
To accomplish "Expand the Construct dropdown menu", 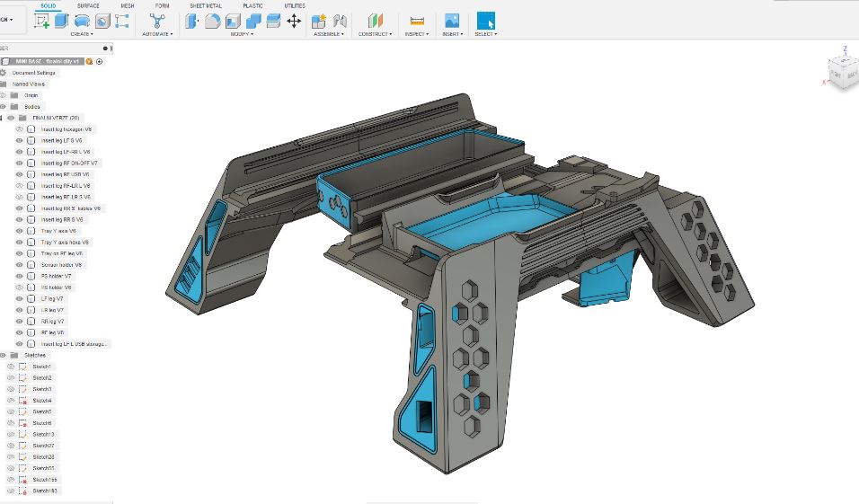I will [x=376, y=34].
